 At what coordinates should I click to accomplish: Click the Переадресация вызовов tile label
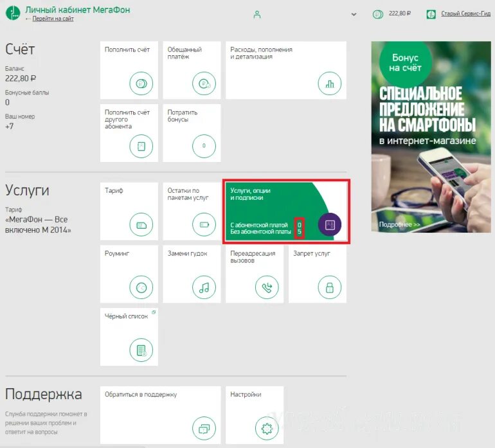tap(253, 256)
